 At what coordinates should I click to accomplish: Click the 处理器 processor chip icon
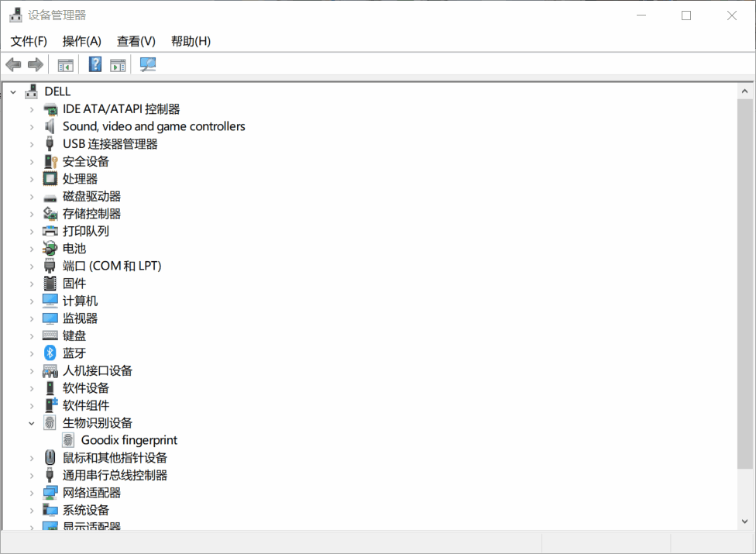click(x=50, y=178)
